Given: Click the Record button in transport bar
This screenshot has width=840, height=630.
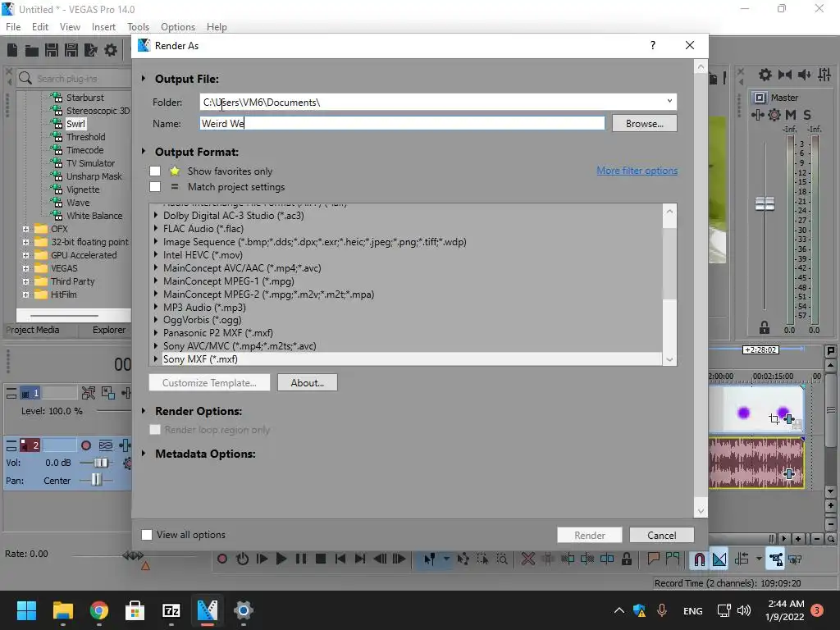Looking at the screenshot, I should click(x=222, y=559).
